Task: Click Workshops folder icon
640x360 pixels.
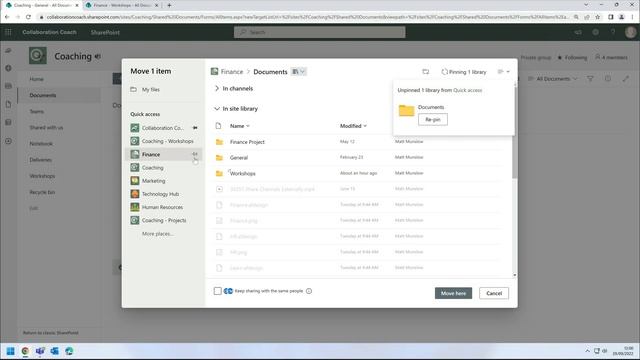Action: point(219,173)
